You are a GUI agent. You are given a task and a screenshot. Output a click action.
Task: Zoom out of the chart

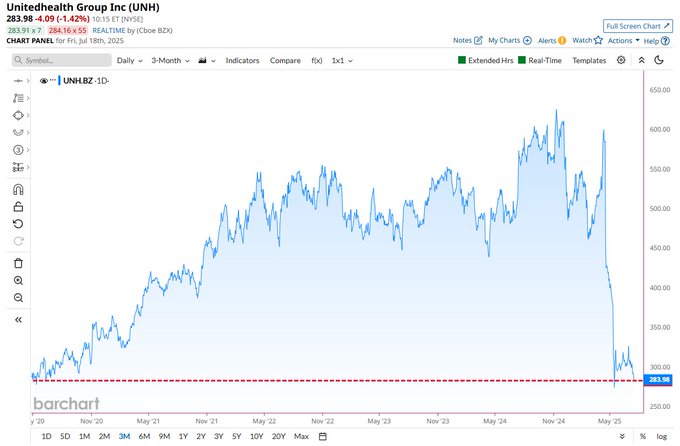tap(18, 298)
